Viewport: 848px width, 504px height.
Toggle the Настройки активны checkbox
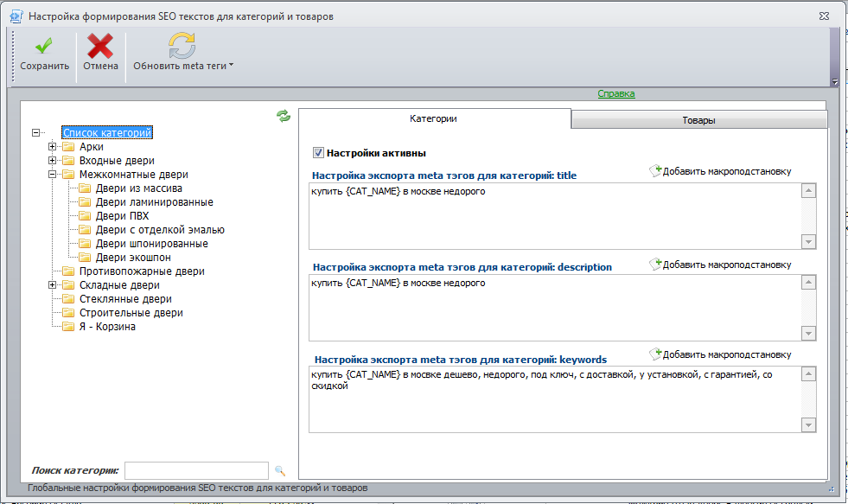pyautogui.click(x=319, y=153)
